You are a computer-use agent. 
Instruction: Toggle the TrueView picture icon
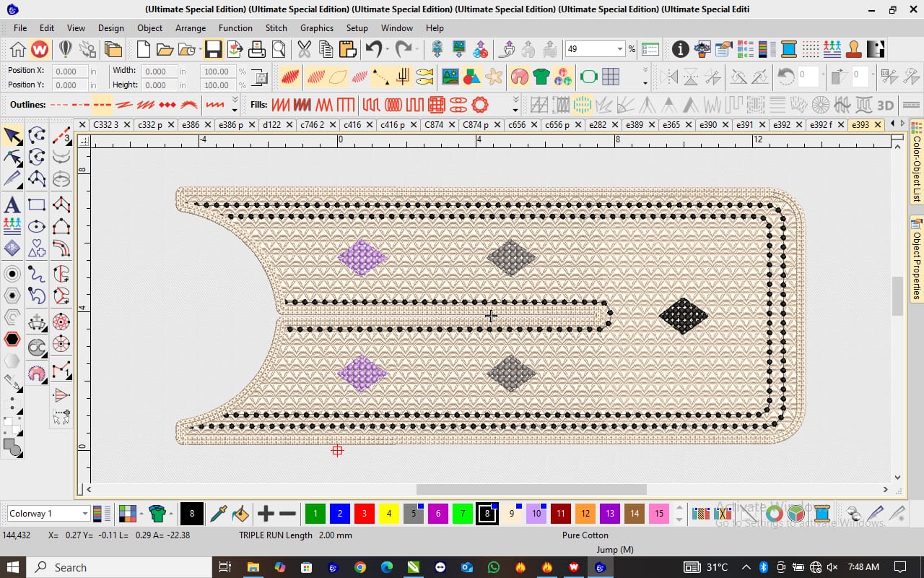(x=450, y=76)
